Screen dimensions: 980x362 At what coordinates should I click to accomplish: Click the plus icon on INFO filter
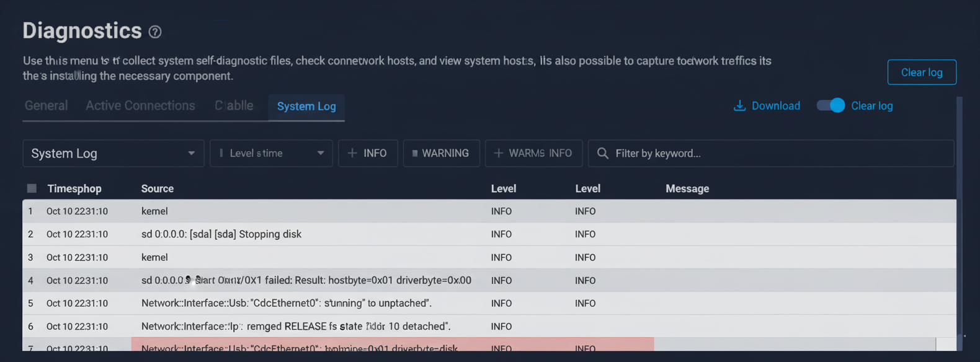point(352,153)
